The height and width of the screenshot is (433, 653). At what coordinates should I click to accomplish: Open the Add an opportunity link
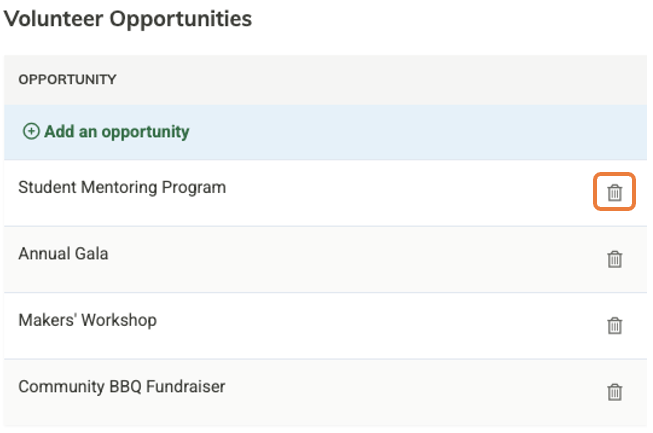click(x=106, y=132)
